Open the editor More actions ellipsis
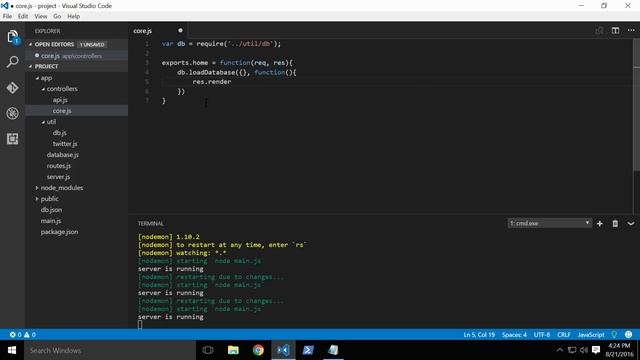The width and height of the screenshot is (640, 360). coord(631,31)
